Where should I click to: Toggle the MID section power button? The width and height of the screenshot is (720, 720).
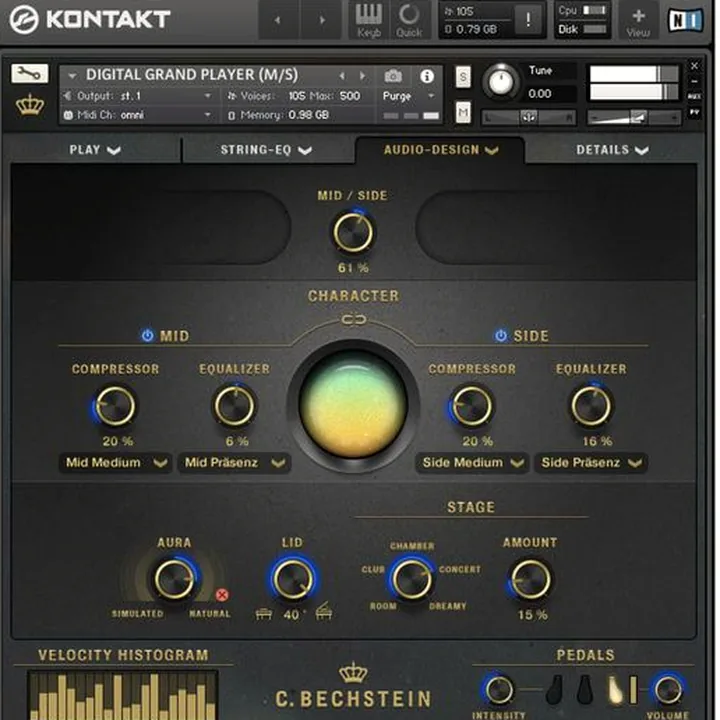[147, 336]
